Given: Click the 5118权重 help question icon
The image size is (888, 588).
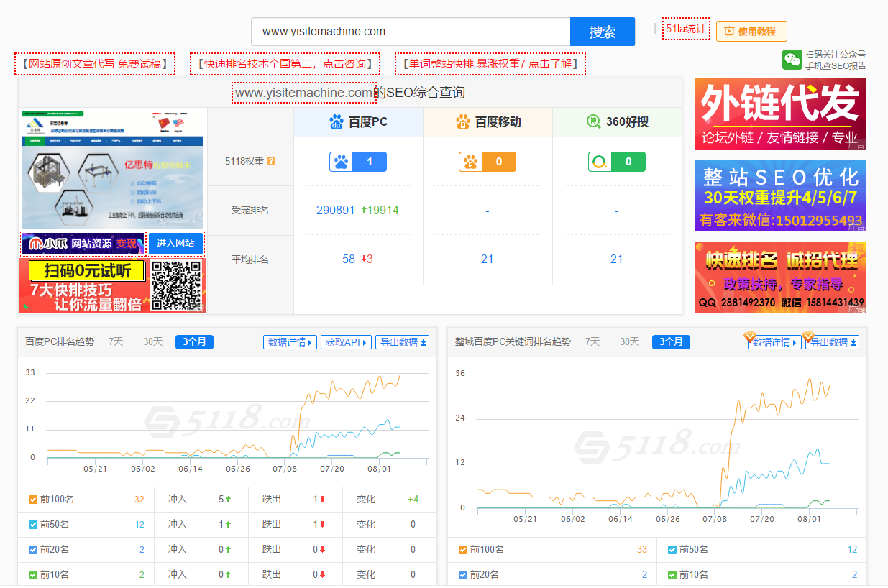Looking at the screenshot, I should (x=271, y=162).
